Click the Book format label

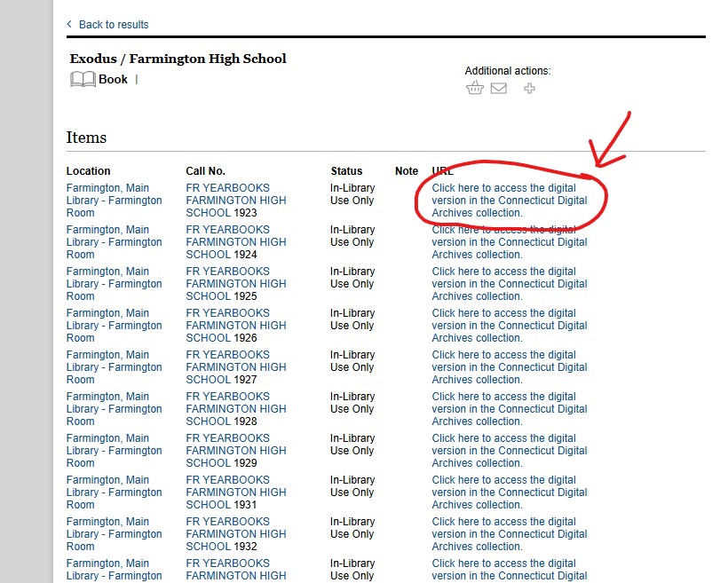113,79
